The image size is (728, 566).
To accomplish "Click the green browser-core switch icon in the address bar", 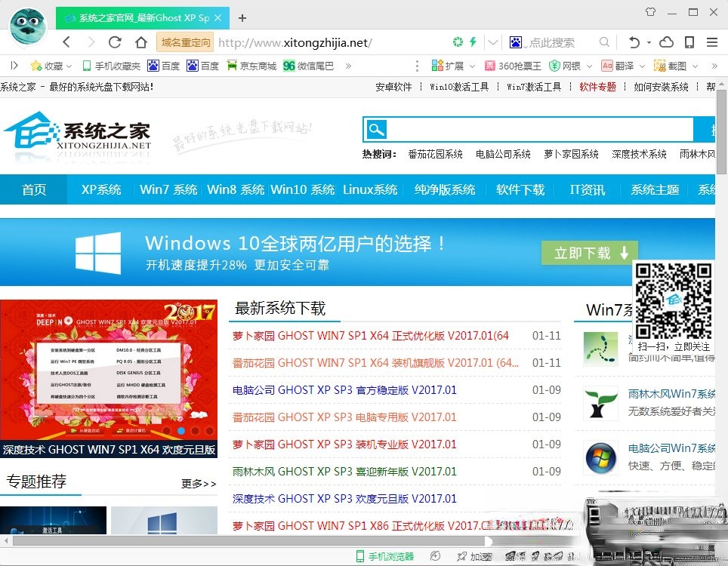I will 458,42.
